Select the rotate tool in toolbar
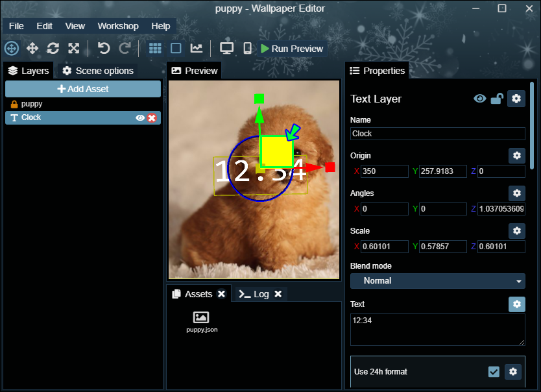The height and width of the screenshot is (392, 541). (x=53, y=48)
